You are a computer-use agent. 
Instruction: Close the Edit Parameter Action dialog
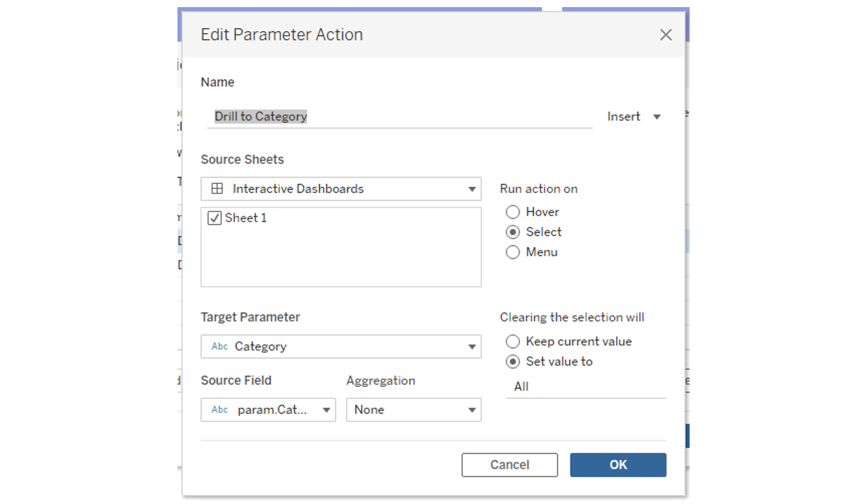pyautogui.click(x=666, y=35)
